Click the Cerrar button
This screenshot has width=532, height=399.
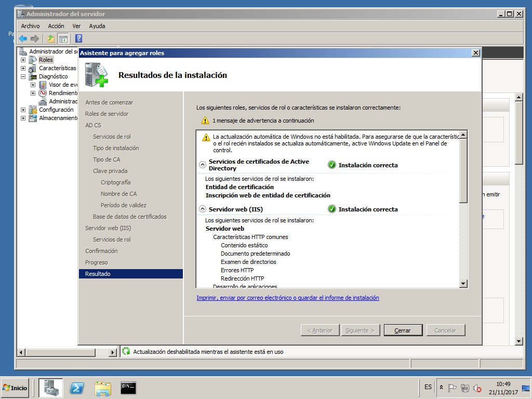click(x=403, y=330)
